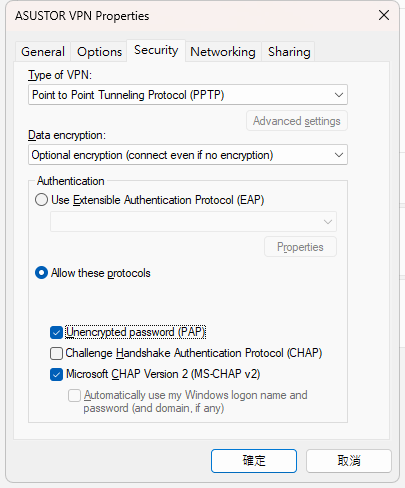Check Automatically use my Windows logon name
The width and height of the screenshot is (405, 488).
pos(74,395)
